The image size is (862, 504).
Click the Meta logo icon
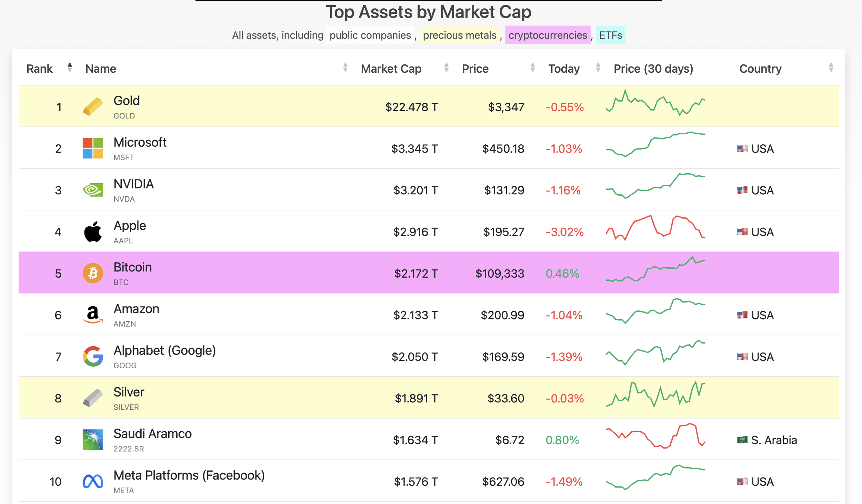[93, 481]
